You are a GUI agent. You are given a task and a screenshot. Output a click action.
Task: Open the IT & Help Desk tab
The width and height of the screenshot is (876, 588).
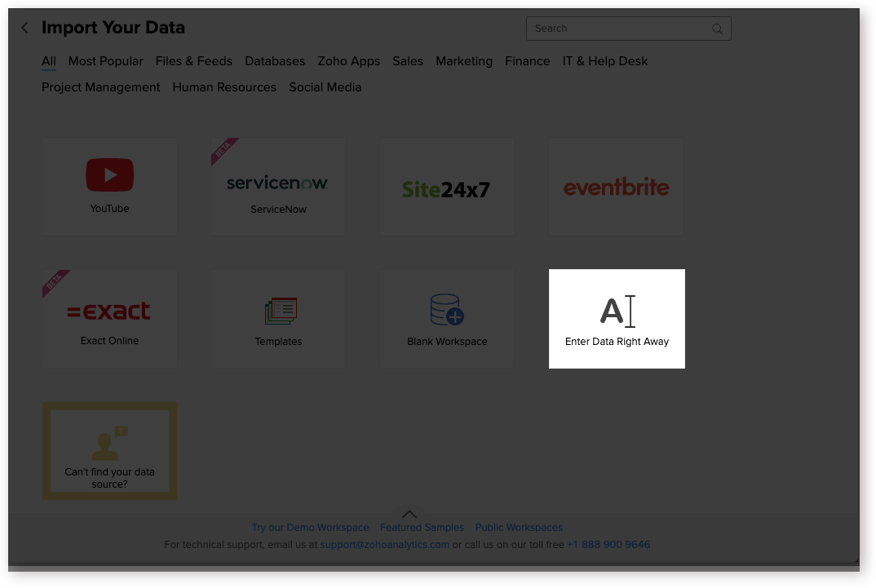tap(605, 61)
